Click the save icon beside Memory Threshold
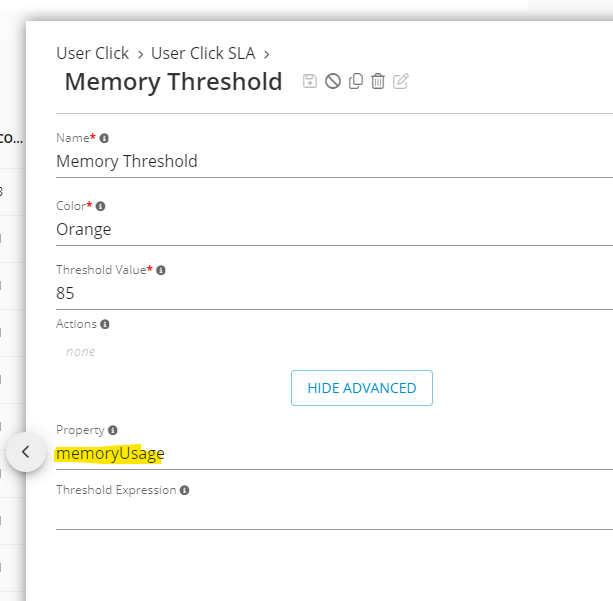 [310, 81]
